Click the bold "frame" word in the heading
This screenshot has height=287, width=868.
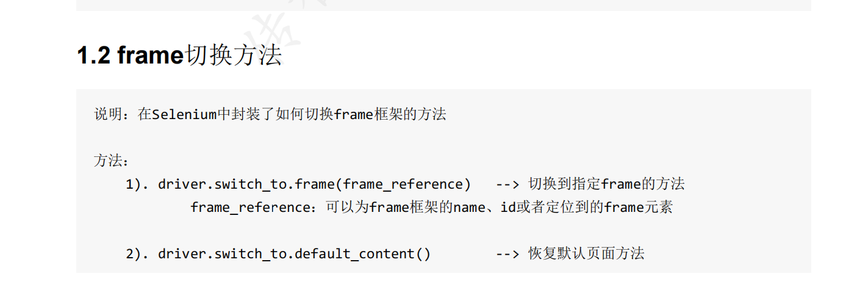[150, 56]
